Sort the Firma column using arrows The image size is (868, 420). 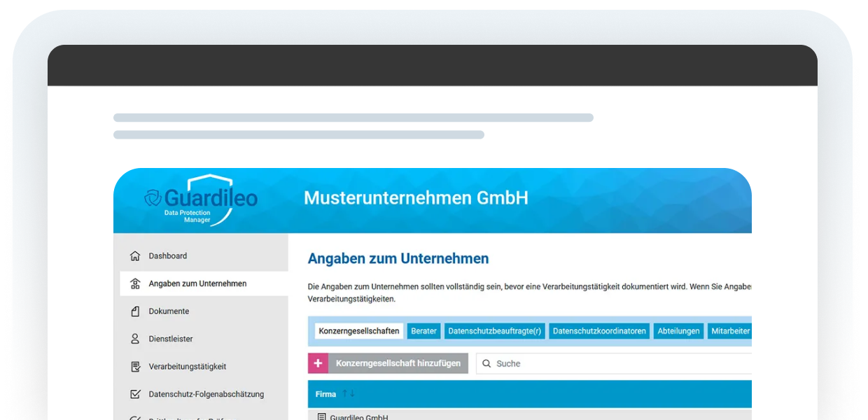tap(349, 394)
